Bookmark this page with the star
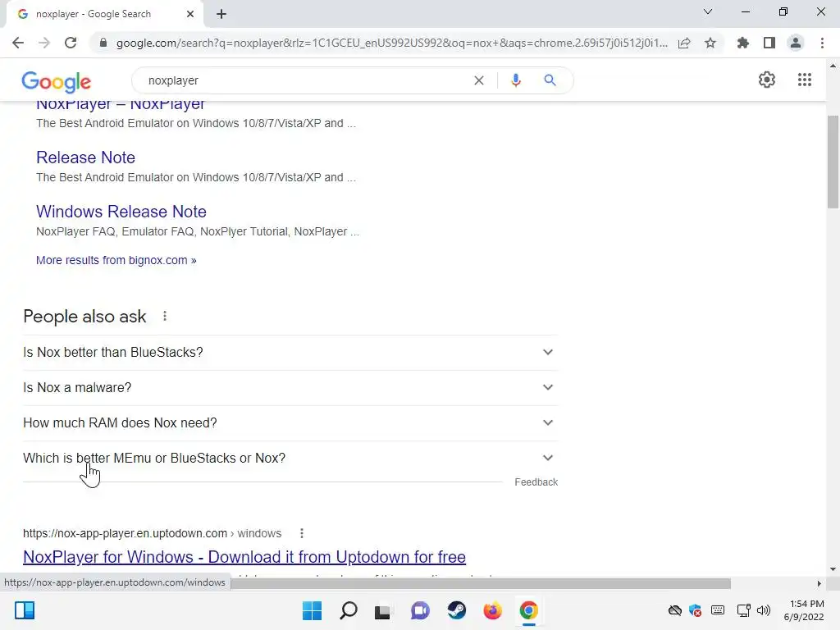The image size is (840, 630). [x=710, y=43]
